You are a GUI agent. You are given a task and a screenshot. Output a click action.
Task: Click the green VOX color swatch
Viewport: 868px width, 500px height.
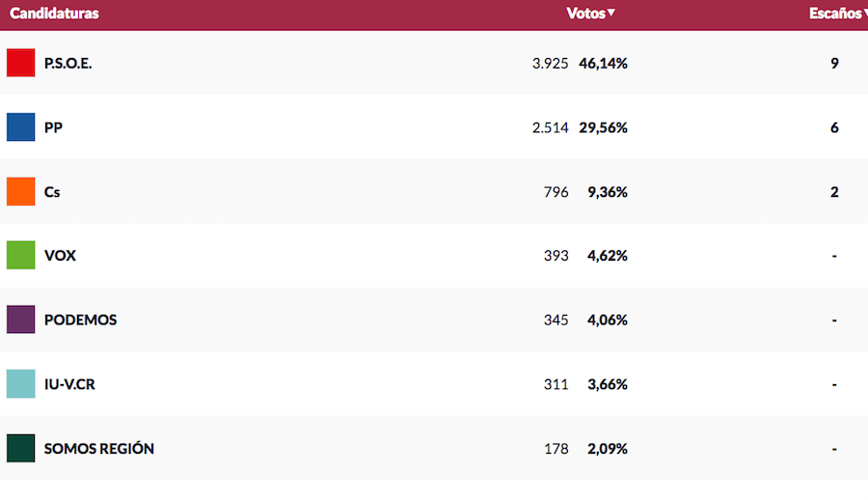click(x=20, y=256)
